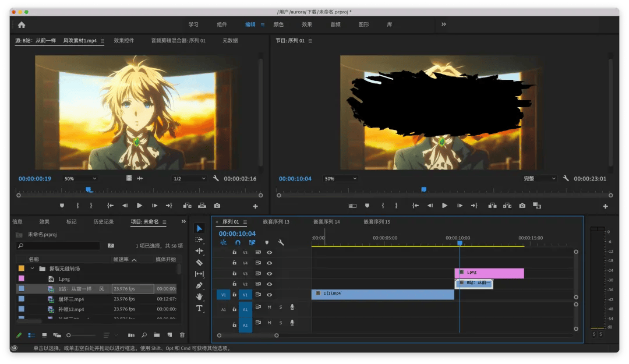629x364 pixels.
Task: Toggle timeline snapping magnet icon
Action: (238, 242)
